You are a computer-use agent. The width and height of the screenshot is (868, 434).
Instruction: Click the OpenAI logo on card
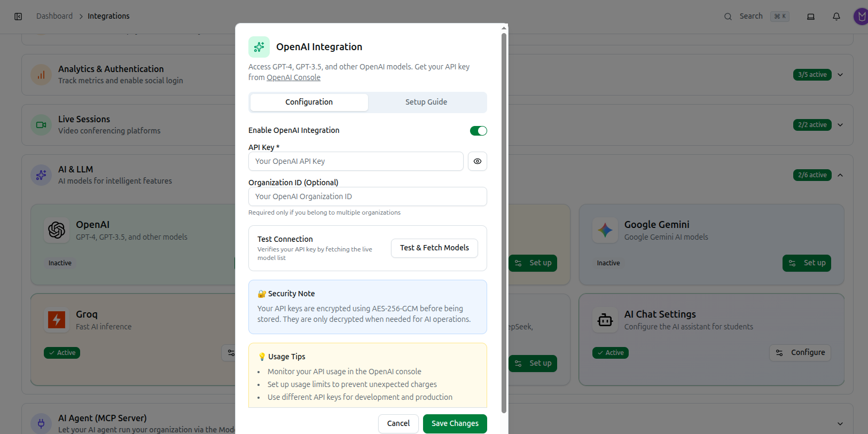(x=57, y=230)
